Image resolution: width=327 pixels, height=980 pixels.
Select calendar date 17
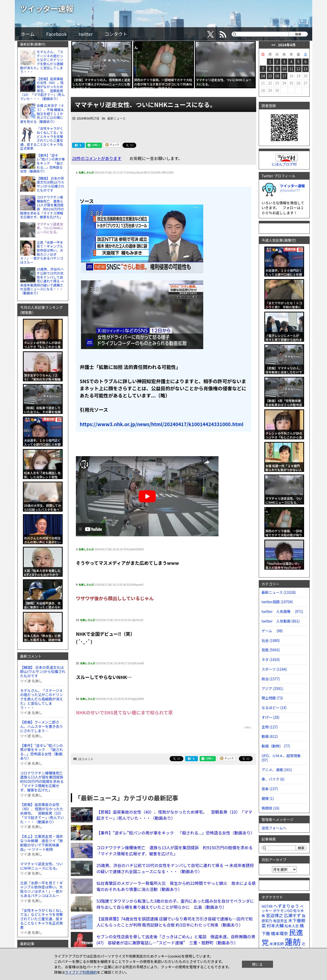[x=284, y=76]
